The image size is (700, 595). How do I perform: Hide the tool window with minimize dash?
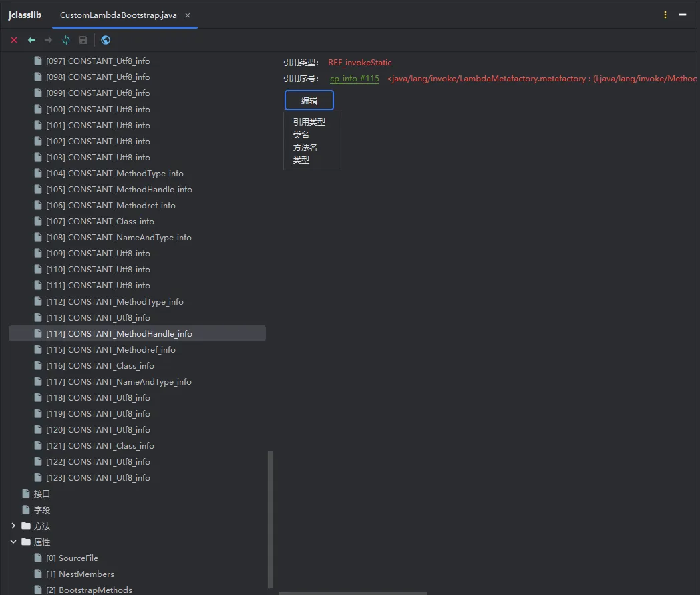(x=683, y=15)
